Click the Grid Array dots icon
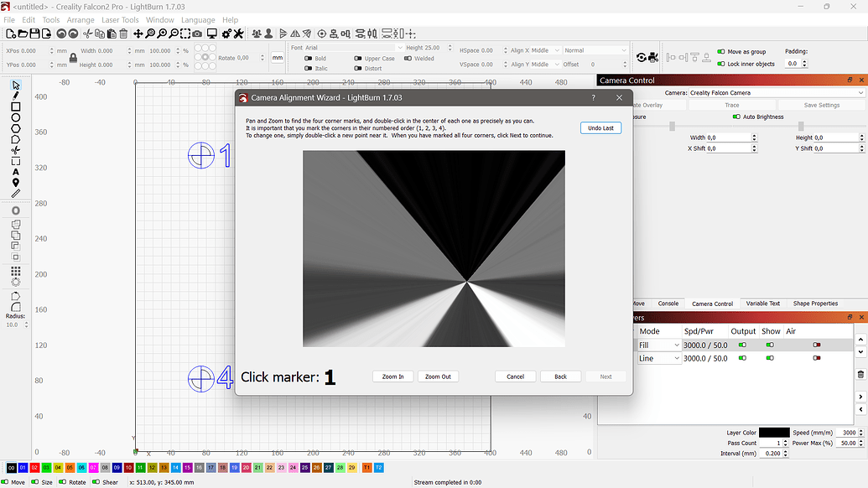868x488 pixels. 15,271
